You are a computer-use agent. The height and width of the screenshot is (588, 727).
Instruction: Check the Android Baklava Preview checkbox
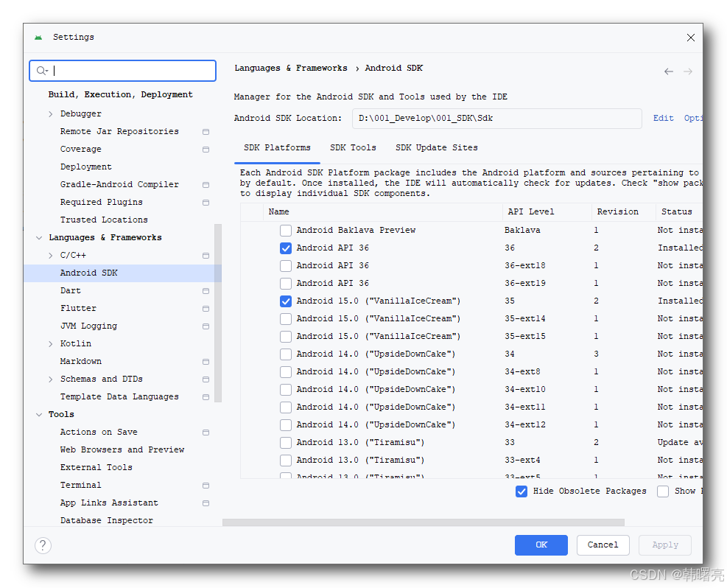[286, 231]
